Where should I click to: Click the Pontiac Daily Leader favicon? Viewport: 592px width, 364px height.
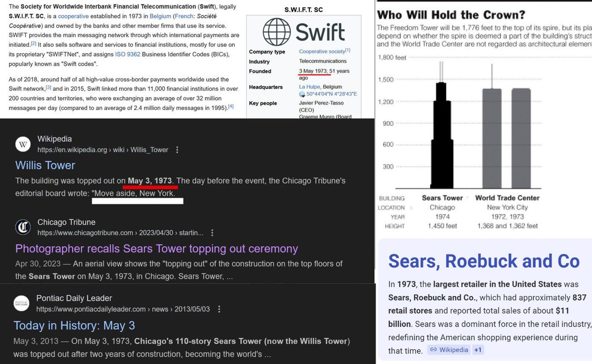(x=21, y=304)
